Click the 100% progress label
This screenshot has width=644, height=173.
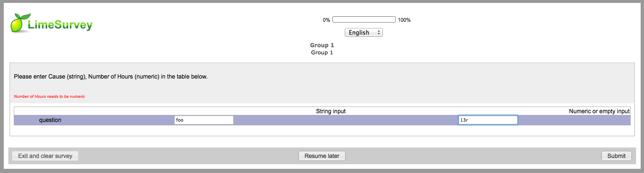click(404, 20)
